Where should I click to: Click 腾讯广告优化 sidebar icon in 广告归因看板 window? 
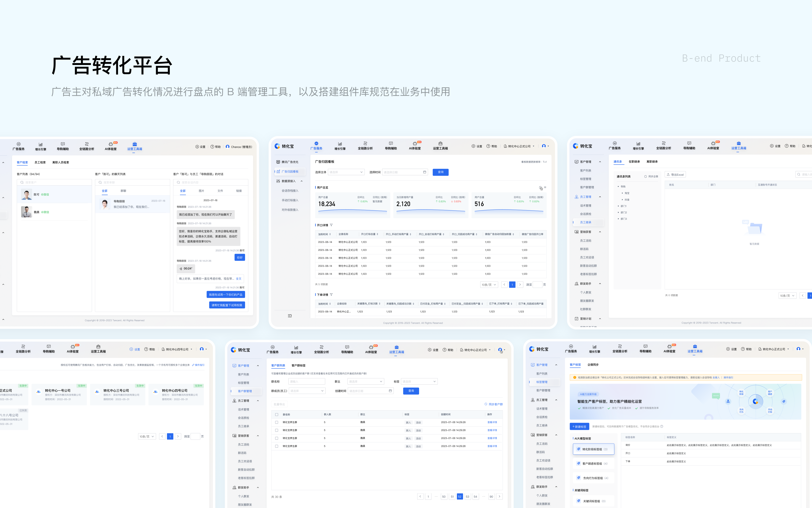278,162
